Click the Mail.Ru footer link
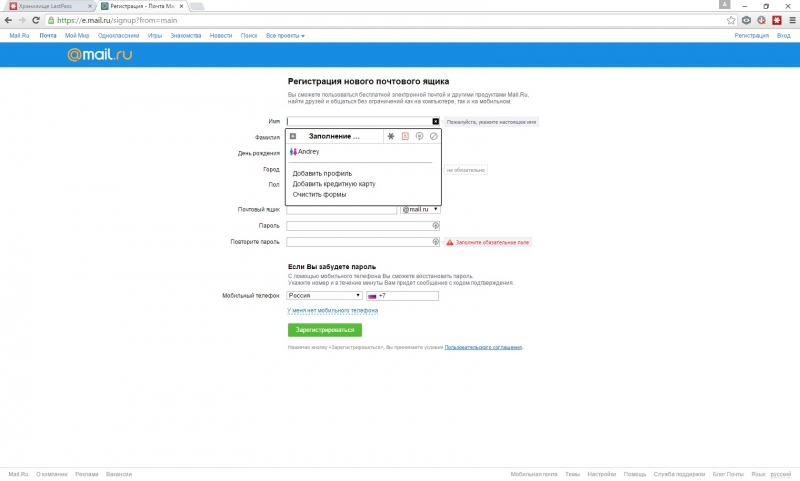800x481 pixels. [x=18, y=474]
